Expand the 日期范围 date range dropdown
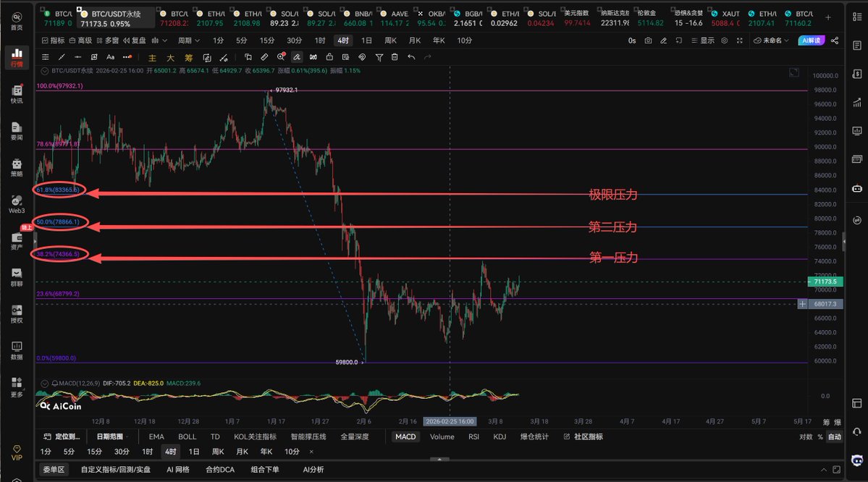868x482 pixels. click(114, 436)
